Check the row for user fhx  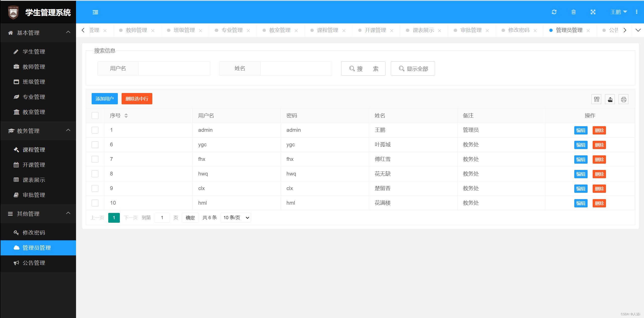coord(95,159)
